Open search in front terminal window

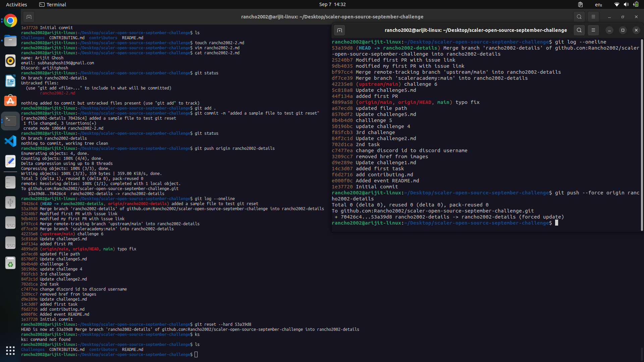(x=579, y=30)
